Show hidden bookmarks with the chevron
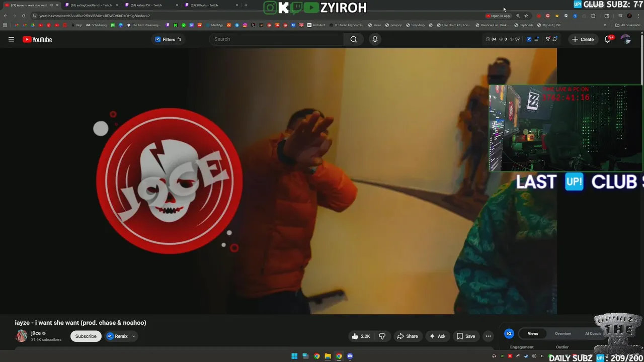644x362 pixels. point(605,25)
